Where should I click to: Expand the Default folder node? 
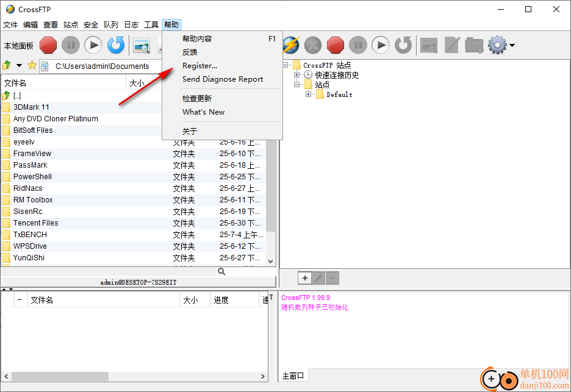(309, 94)
